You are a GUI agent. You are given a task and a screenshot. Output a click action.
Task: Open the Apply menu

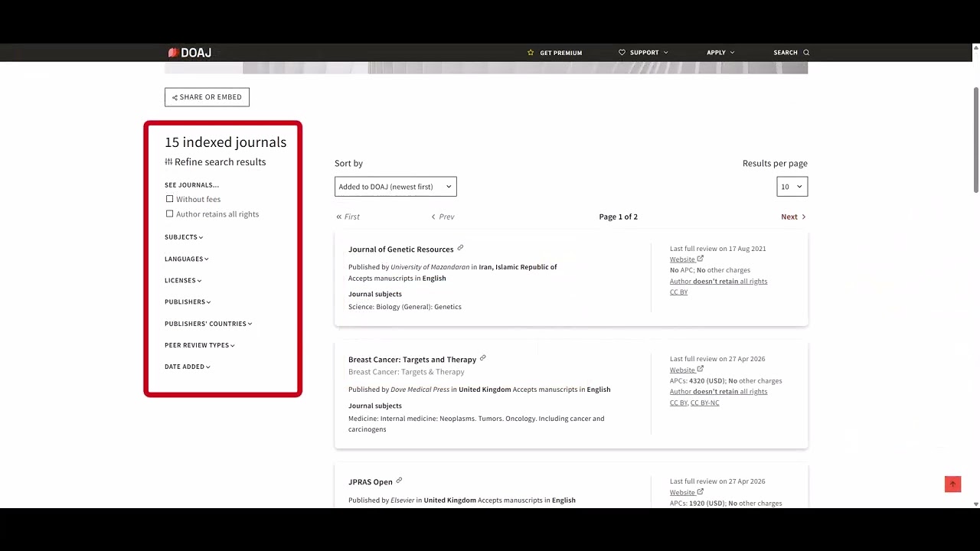click(720, 53)
